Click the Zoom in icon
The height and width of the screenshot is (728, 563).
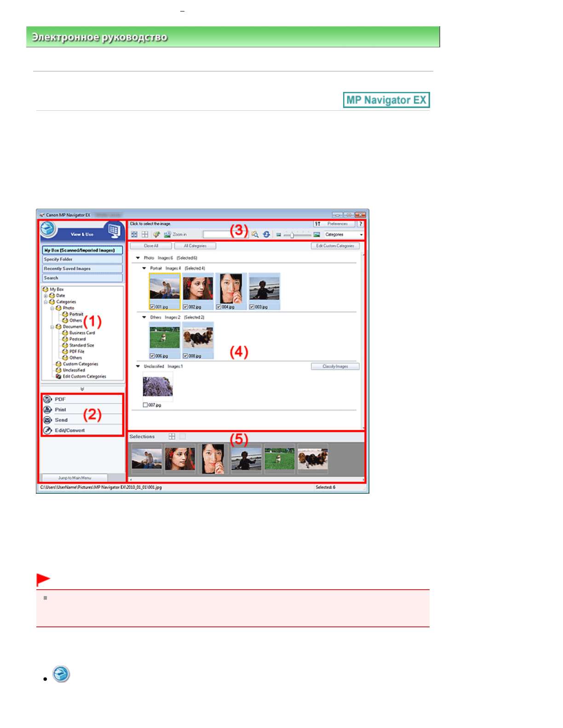[167, 234]
